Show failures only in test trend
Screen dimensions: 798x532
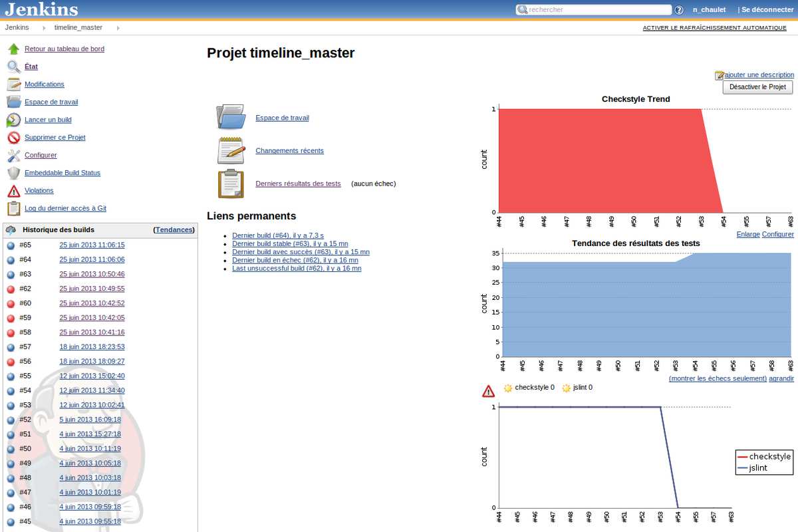[x=718, y=378]
